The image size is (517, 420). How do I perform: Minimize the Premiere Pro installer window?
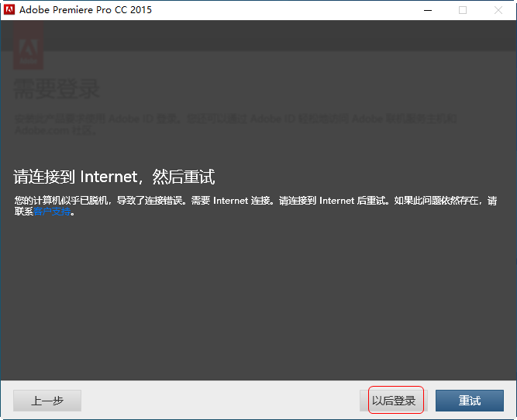pyautogui.click(x=427, y=10)
